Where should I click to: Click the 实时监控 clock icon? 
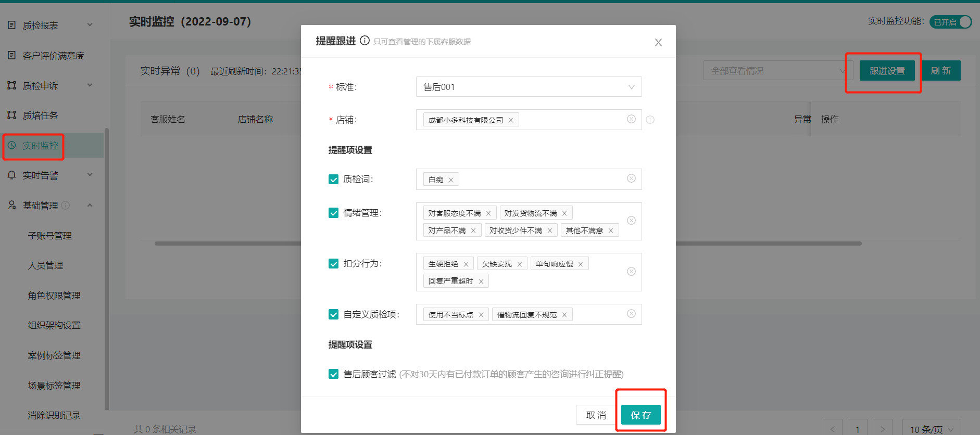click(x=12, y=146)
